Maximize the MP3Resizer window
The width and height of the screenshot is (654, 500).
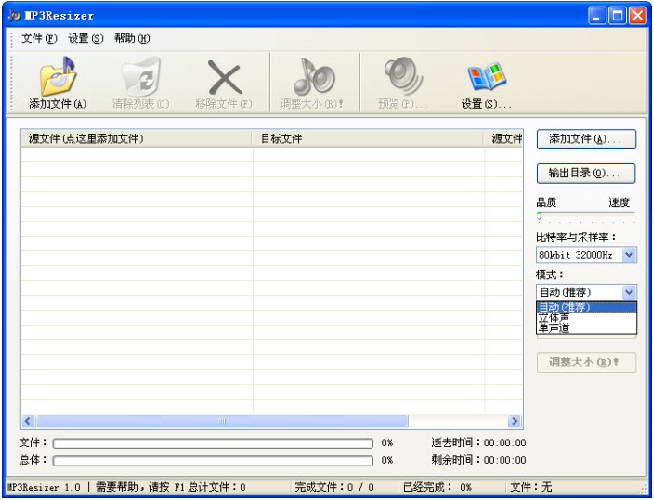click(617, 16)
